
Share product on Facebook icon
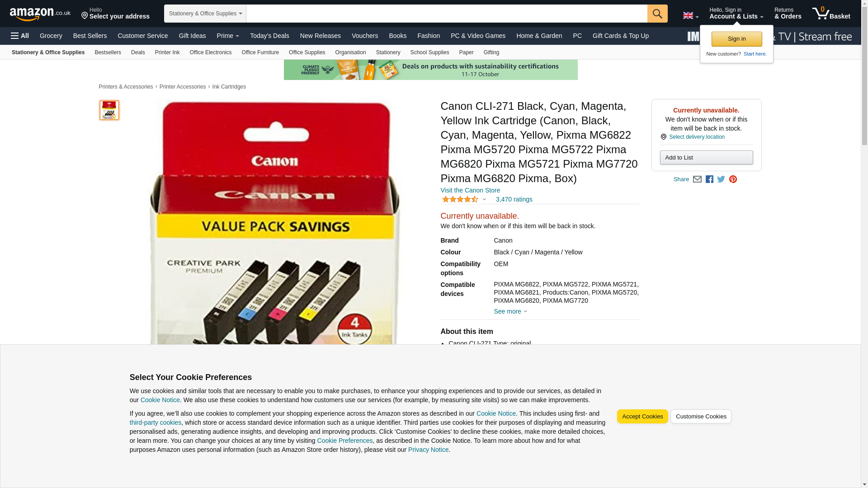(709, 179)
